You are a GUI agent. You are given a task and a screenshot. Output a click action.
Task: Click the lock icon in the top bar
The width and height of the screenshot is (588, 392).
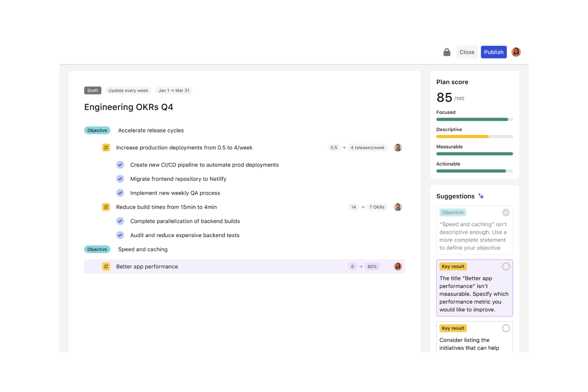(447, 52)
